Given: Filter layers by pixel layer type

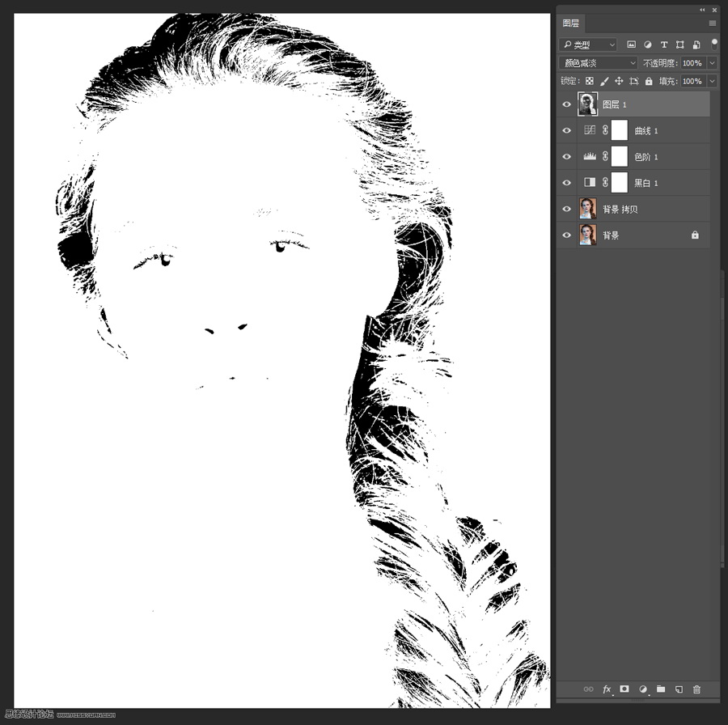Looking at the screenshot, I should coord(632,45).
